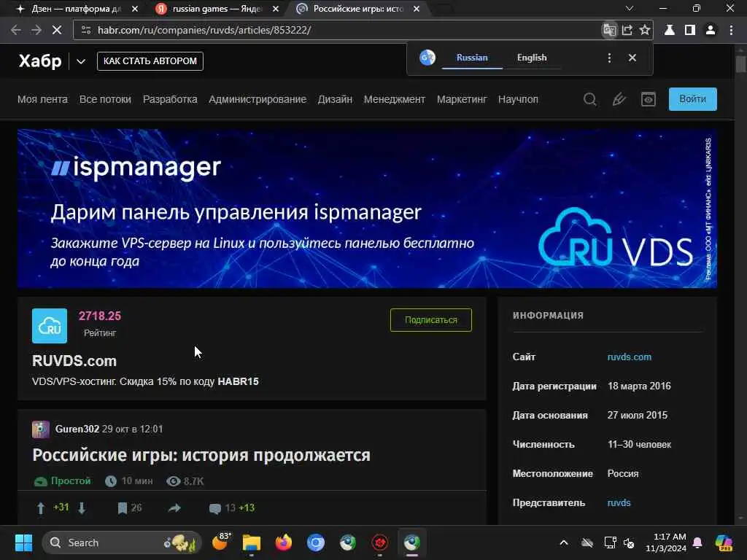Stop page loading with X button

[x=57, y=30]
